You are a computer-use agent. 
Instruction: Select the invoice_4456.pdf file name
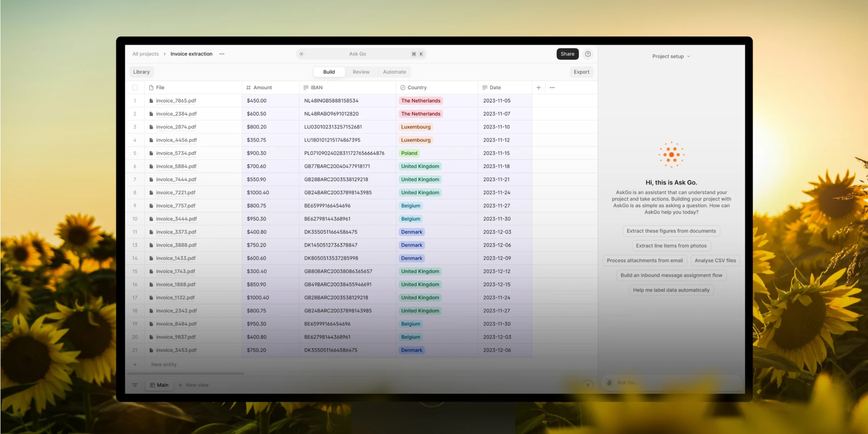coord(176,140)
